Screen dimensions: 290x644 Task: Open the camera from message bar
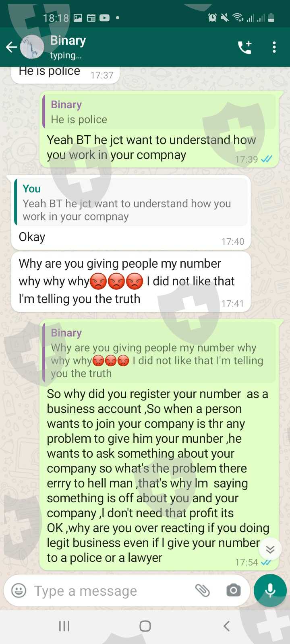pos(233,590)
